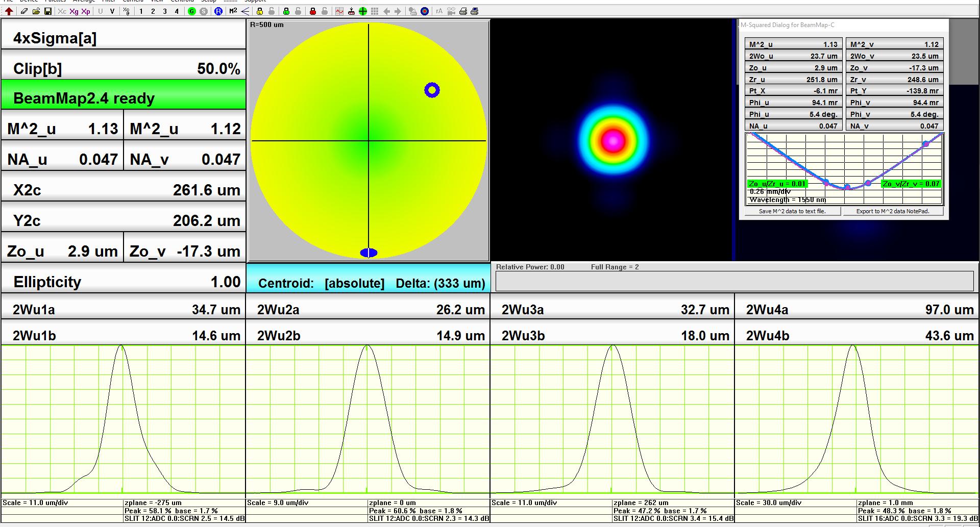
Task: Select the V axis toolbar button
Action: click(112, 11)
